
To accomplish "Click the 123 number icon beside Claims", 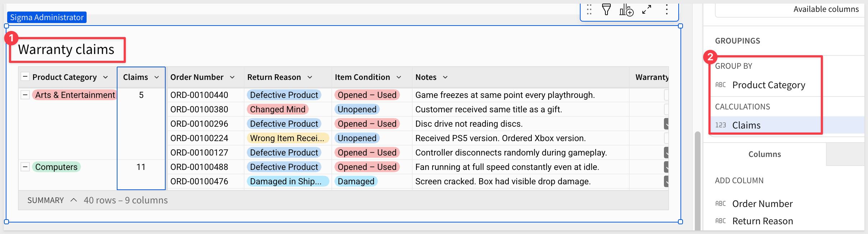I will coord(720,125).
